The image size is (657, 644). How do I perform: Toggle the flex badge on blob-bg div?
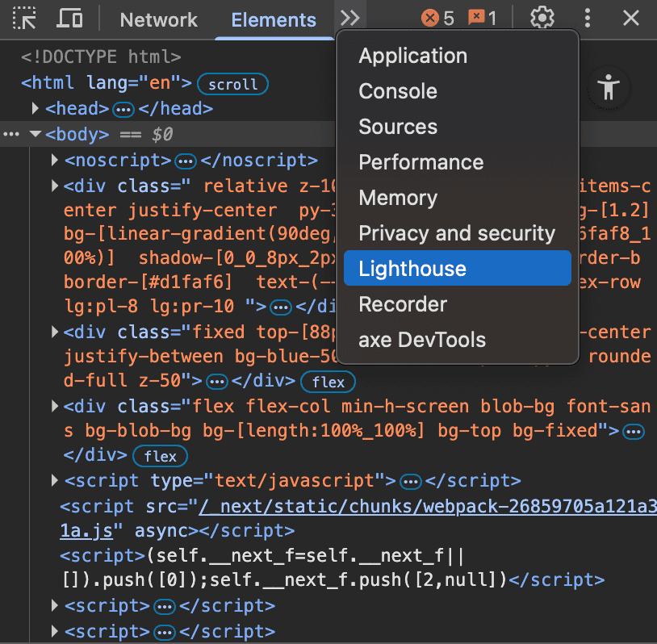coord(160,456)
